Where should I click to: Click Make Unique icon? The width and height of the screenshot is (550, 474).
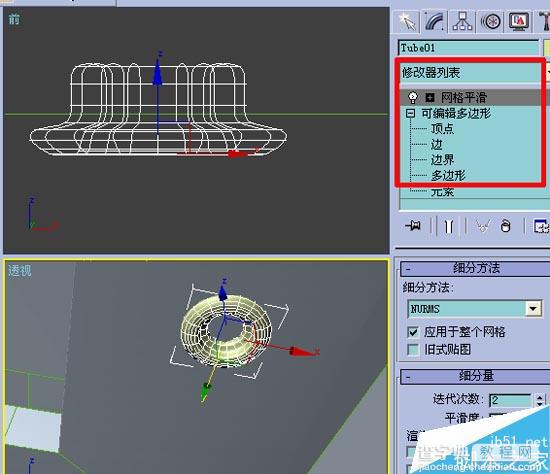483,226
